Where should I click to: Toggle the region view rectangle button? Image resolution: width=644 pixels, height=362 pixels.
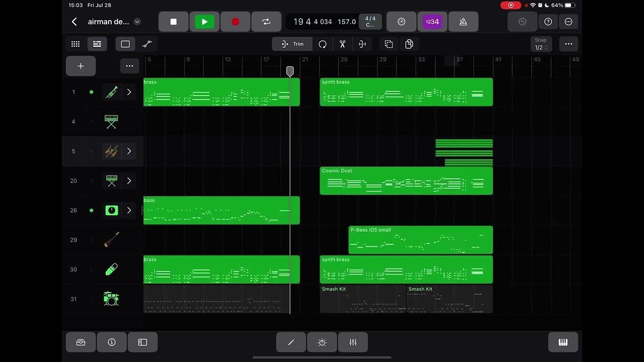pyautogui.click(x=125, y=44)
